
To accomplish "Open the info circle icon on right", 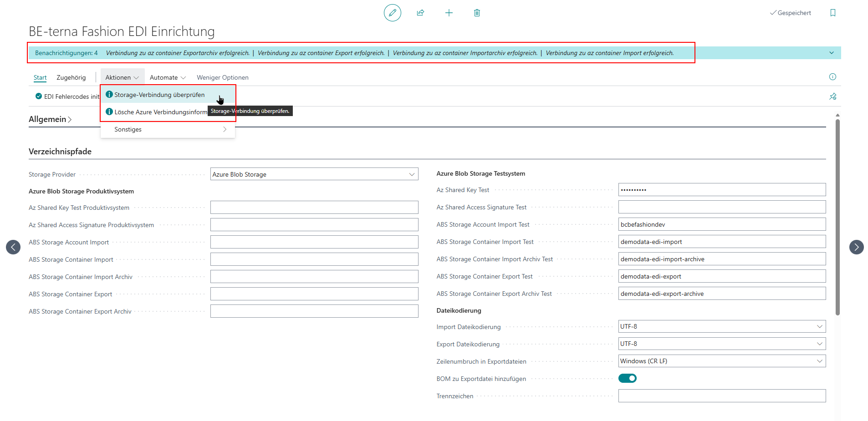I will 832,77.
